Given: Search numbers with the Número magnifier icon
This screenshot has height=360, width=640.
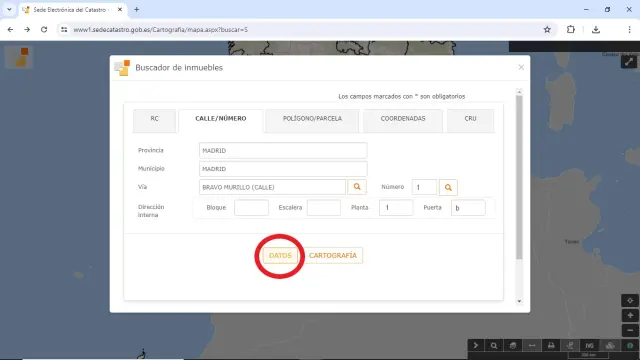Looking at the screenshot, I should 448,187.
